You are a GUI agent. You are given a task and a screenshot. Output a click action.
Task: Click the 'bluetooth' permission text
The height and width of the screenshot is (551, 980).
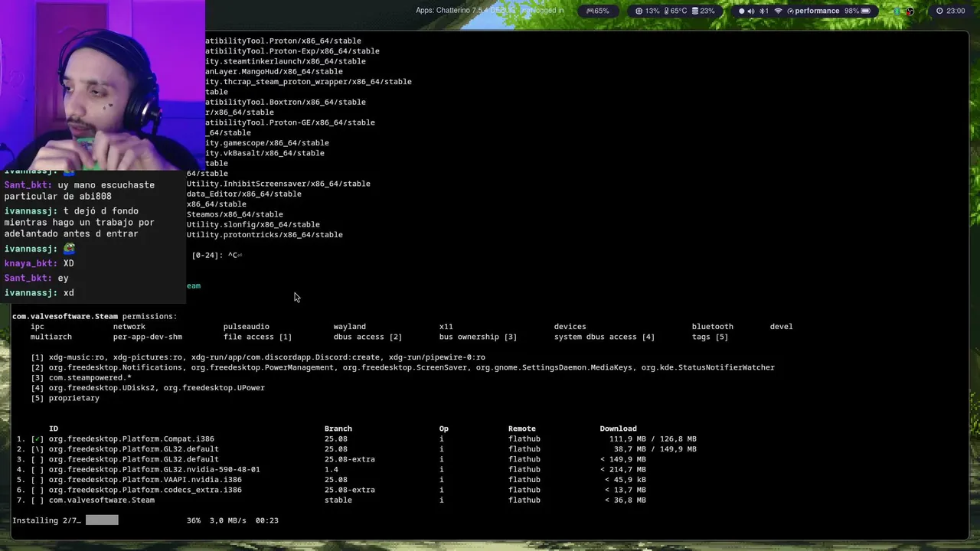point(712,327)
